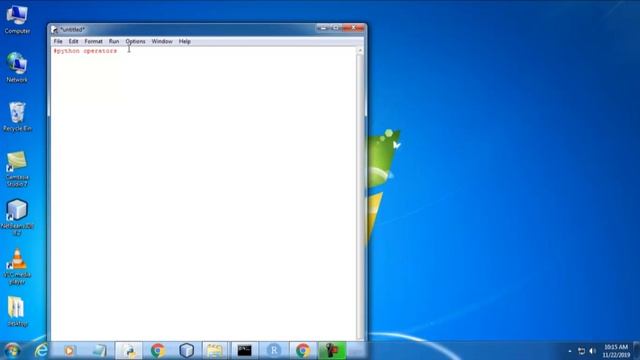The image size is (640, 360).
Task: Click the IDLE title bar icon
Action: point(54,29)
